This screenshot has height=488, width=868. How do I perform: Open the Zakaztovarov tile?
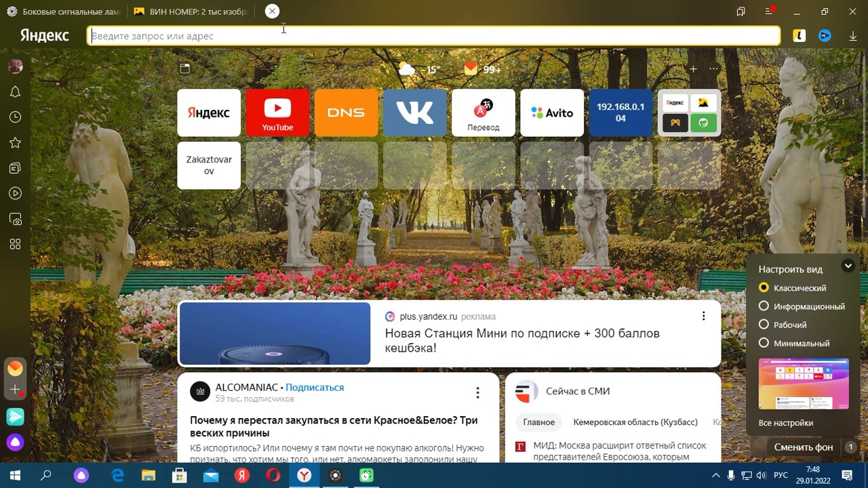pos(209,165)
